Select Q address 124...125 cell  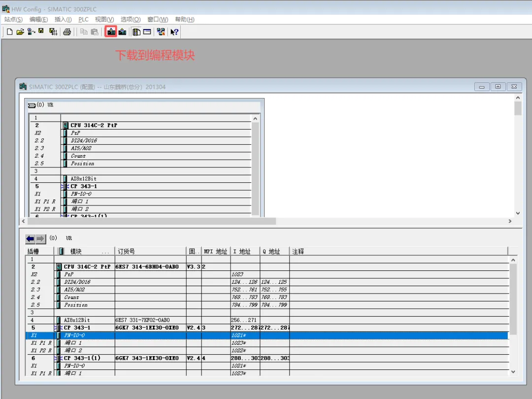point(274,282)
